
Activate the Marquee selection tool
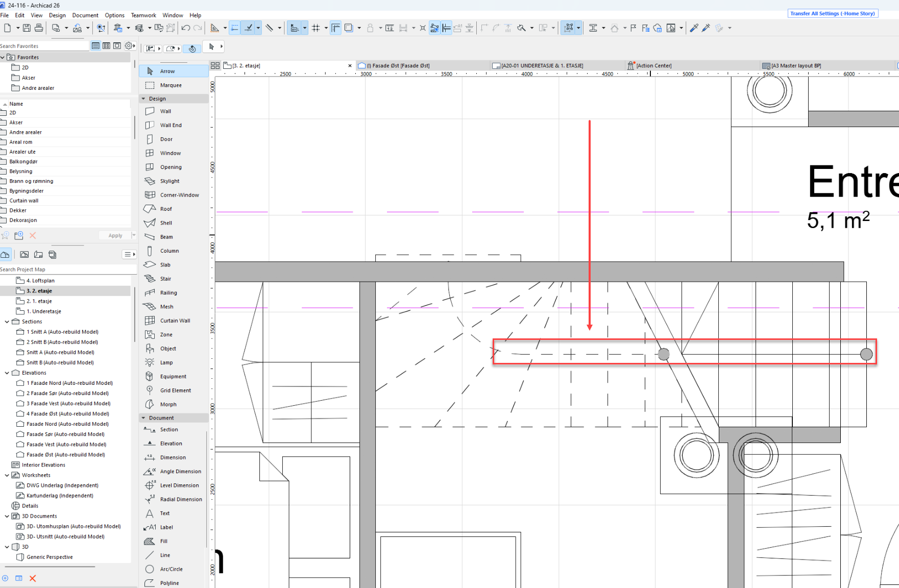[171, 85]
